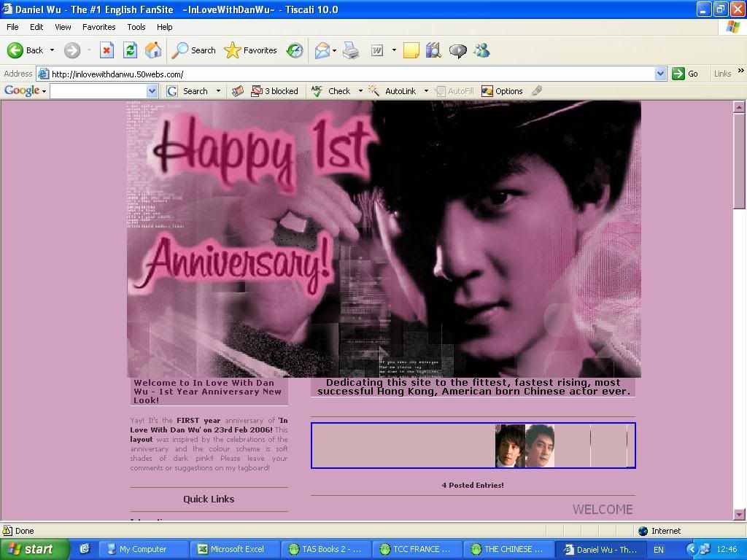Click the Google toolbar Search button
This screenshot has width=747, height=560.
[187, 91]
